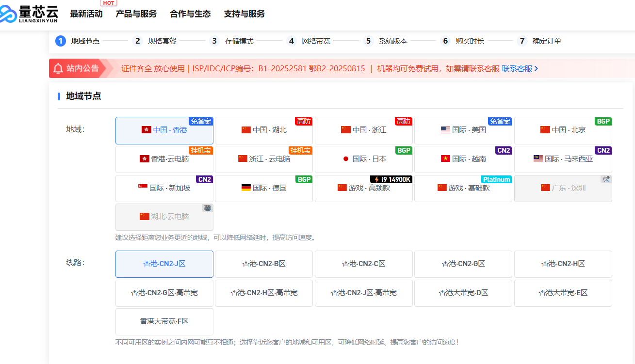Viewport: 635px width, 364px height.
Task: Click the Japan flag beside 国际·日本
Action: click(346, 159)
